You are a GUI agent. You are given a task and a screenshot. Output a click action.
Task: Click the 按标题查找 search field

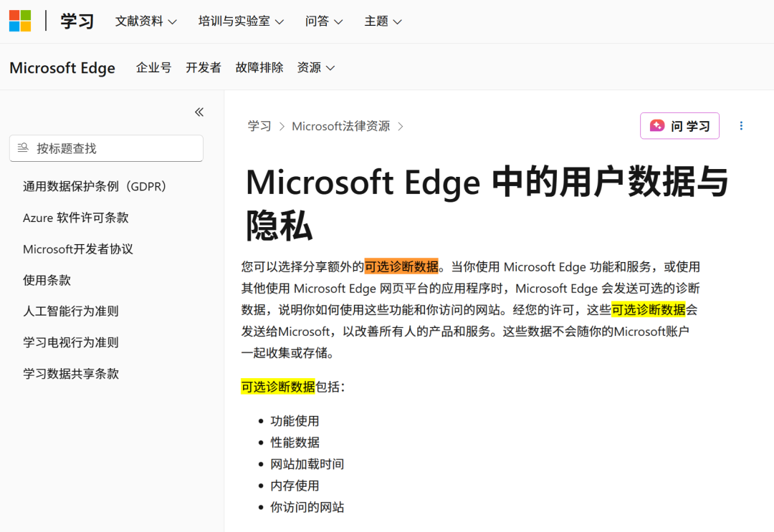pyautogui.click(x=106, y=148)
